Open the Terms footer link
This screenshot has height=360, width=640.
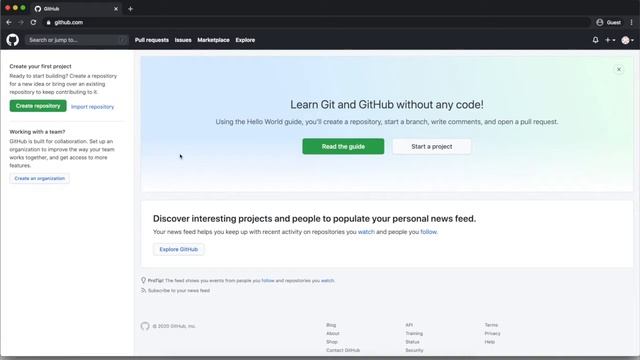[491, 325]
